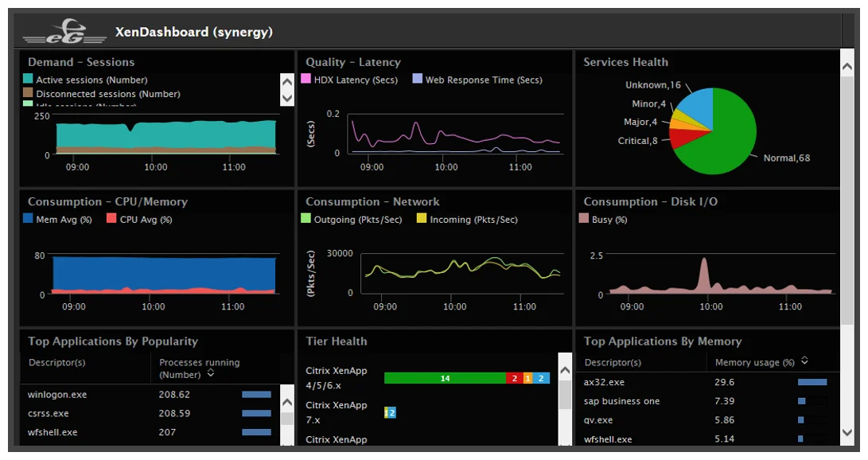Click winlogon.exe processes bar
Screen dimensions: 868x460
[x=256, y=395]
